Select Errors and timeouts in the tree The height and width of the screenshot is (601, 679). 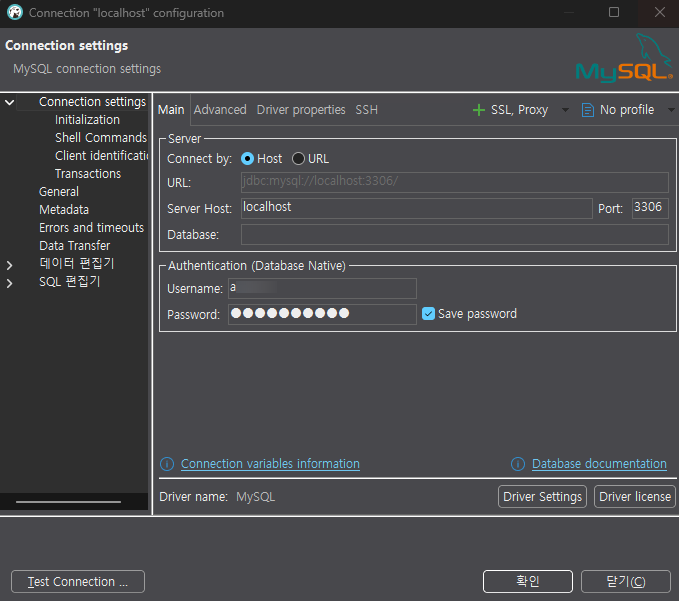[91, 228]
